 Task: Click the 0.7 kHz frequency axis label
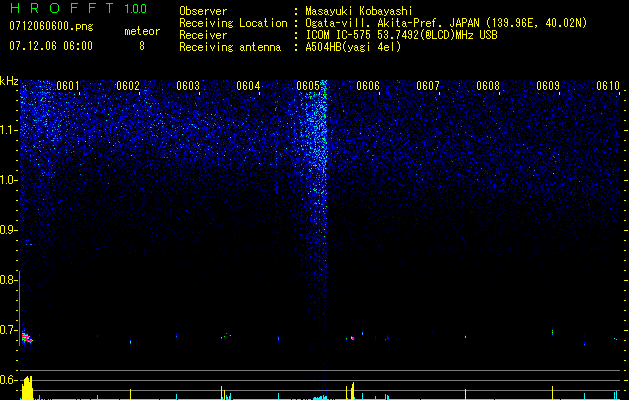[8, 330]
